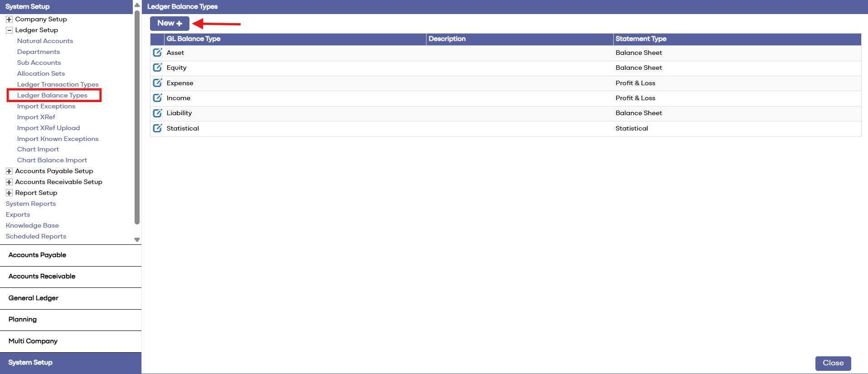Sort by Description column header

pyautogui.click(x=519, y=39)
